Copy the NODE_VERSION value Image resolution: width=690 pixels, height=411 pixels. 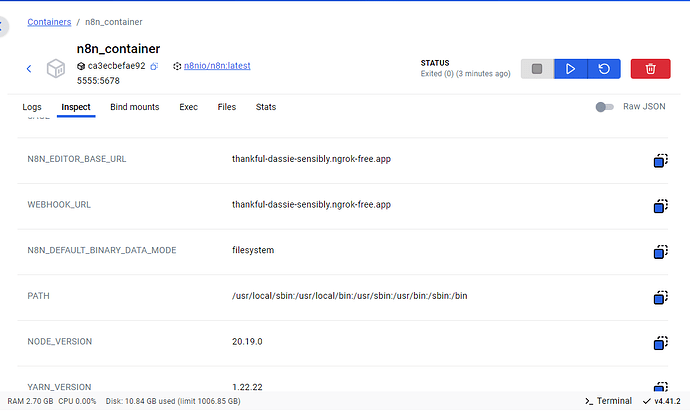point(661,343)
